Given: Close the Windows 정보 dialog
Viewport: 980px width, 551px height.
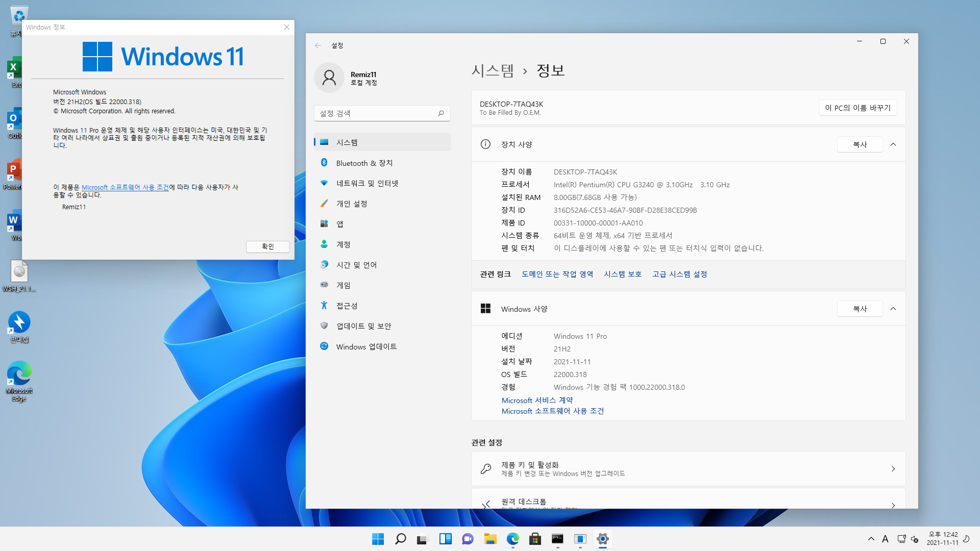Looking at the screenshot, I should coord(287,27).
